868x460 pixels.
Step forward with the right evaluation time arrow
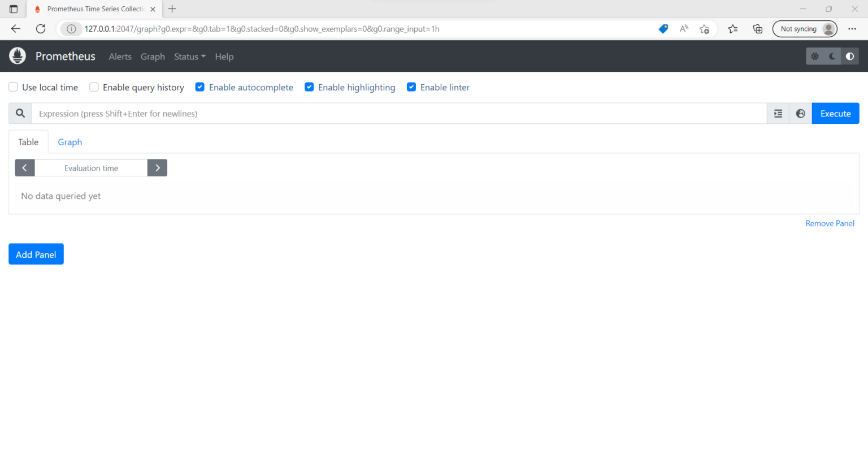[x=157, y=168]
